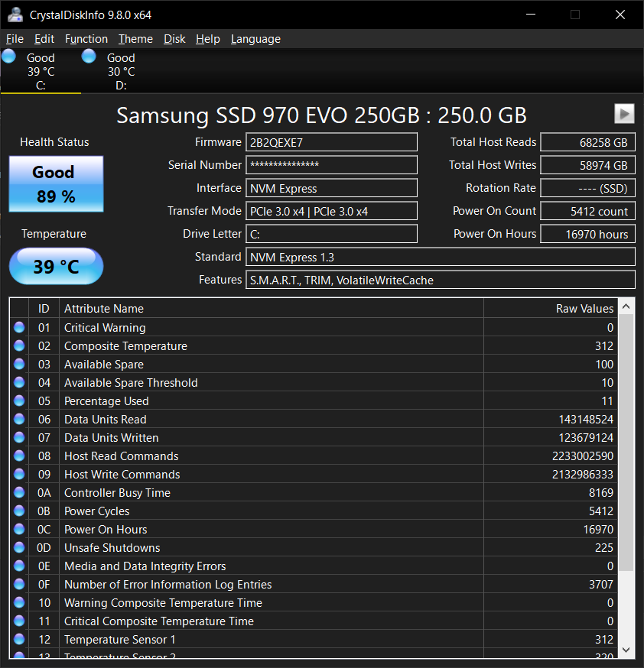Click the Firmware field 2B2QEXE7
Screen dimensions: 644x668
(331, 142)
